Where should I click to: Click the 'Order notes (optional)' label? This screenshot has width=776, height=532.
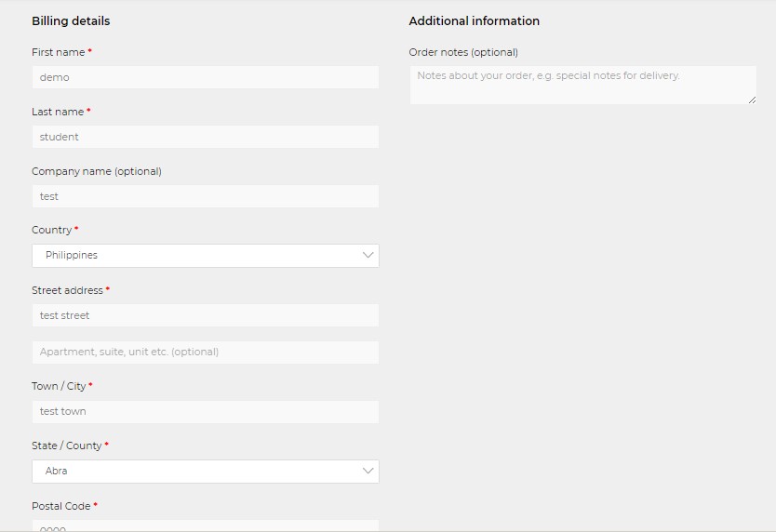(463, 52)
